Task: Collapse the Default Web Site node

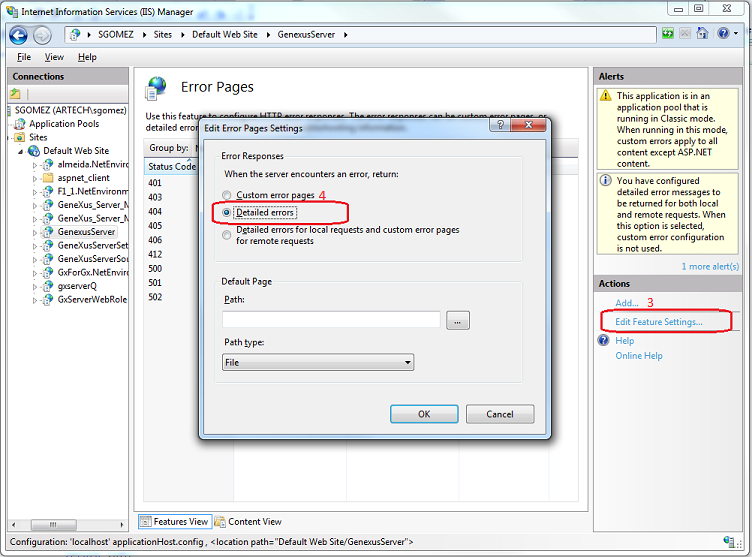Action: [21, 152]
